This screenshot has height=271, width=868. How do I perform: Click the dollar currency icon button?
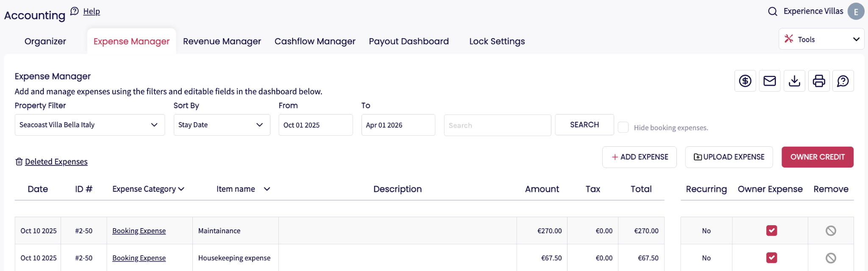745,81
